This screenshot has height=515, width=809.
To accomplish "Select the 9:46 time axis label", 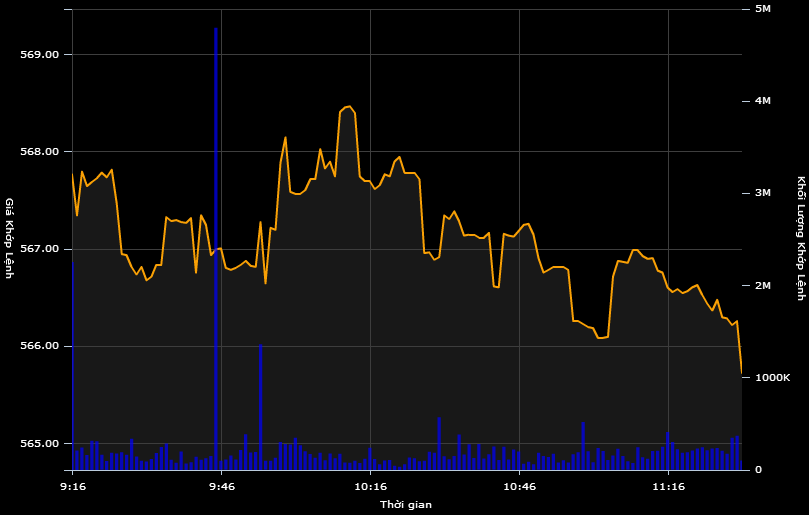I will pyautogui.click(x=222, y=487).
